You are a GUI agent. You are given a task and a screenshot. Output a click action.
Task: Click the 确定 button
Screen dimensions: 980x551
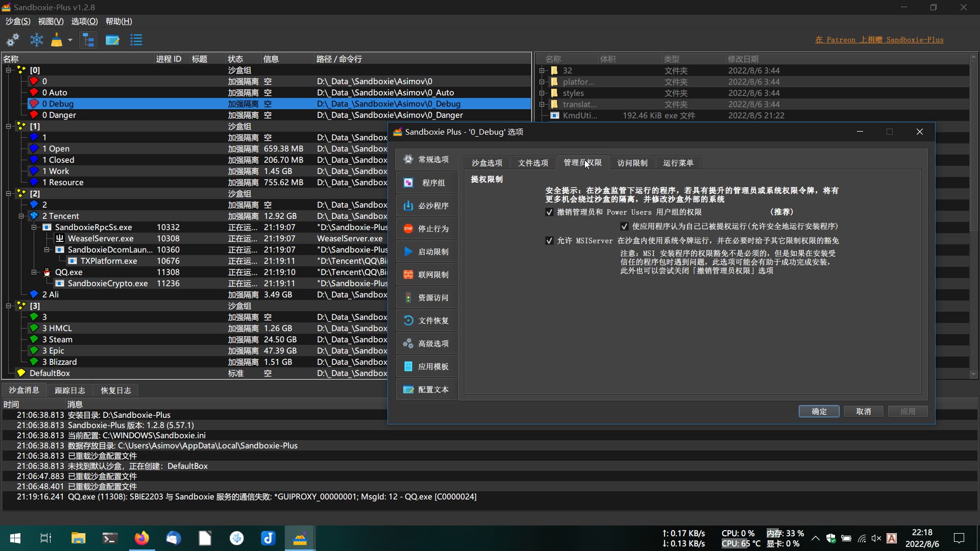pos(819,411)
